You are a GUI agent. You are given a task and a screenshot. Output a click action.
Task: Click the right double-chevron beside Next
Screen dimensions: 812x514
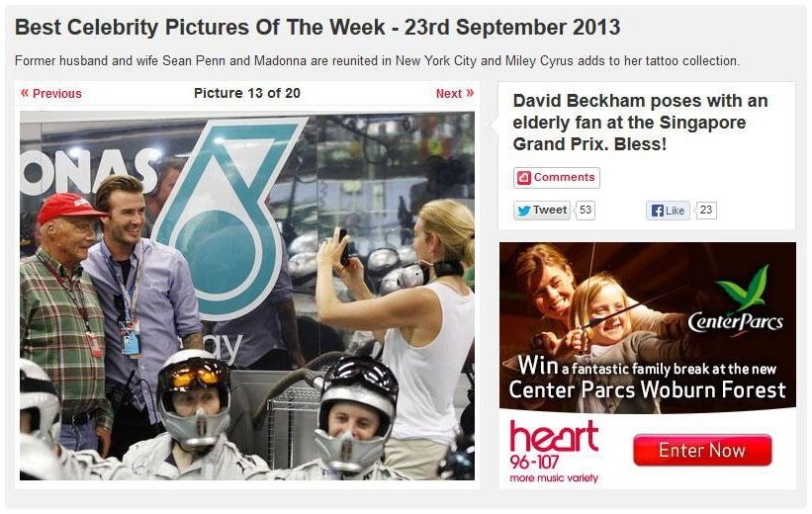point(470,93)
